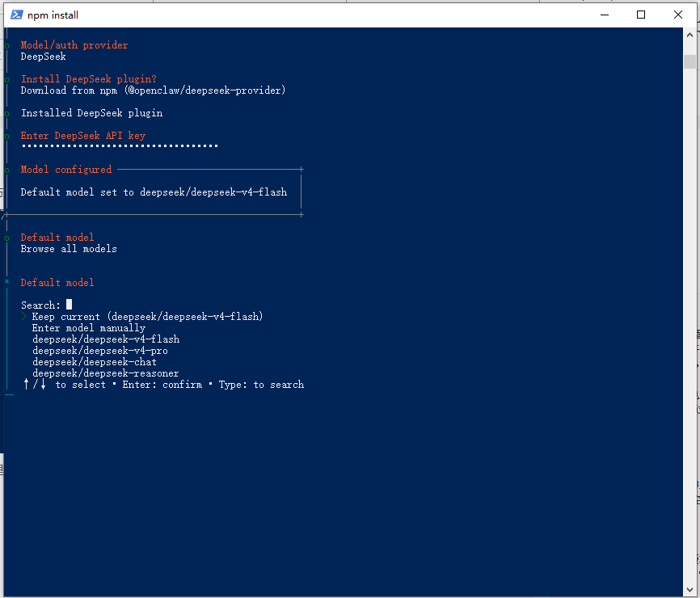Click Default model set to message
700x598 pixels.
pyautogui.click(x=154, y=192)
